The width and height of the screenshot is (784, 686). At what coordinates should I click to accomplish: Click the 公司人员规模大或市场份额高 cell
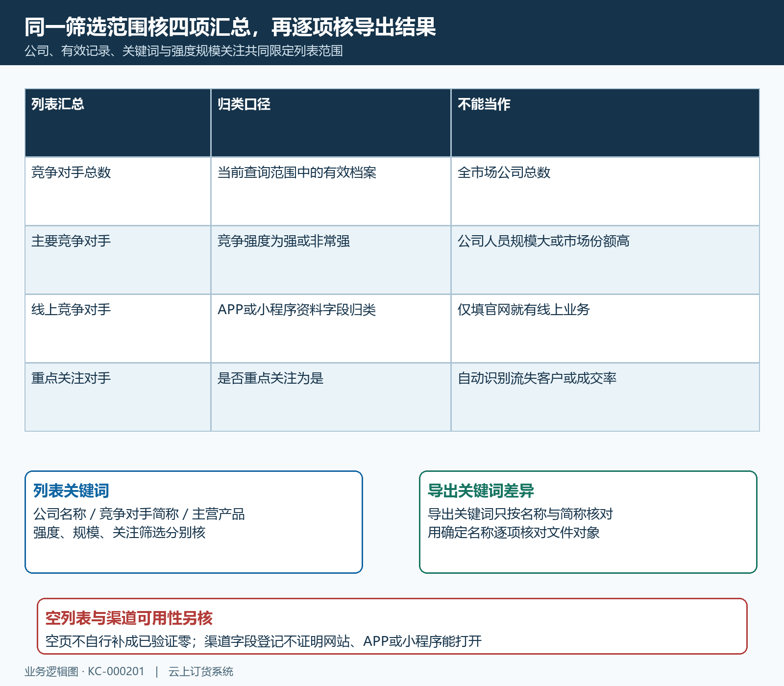tap(605, 260)
